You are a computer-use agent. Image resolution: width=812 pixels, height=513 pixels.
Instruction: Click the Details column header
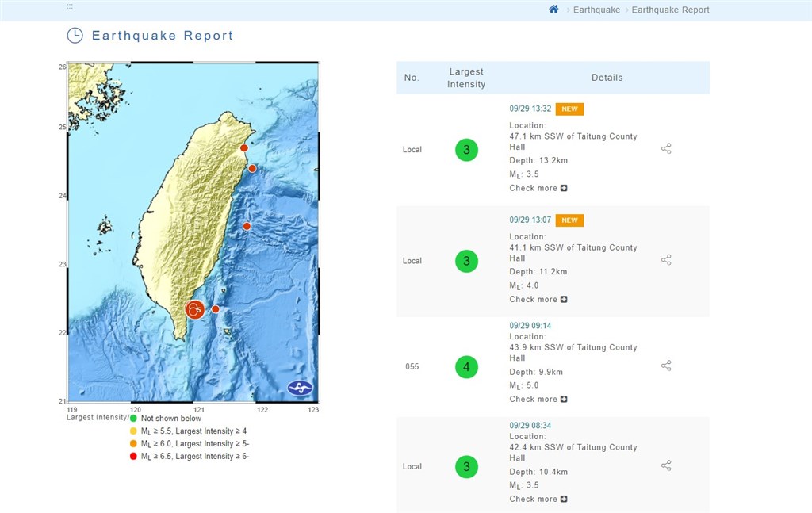click(x=607, y=78)
